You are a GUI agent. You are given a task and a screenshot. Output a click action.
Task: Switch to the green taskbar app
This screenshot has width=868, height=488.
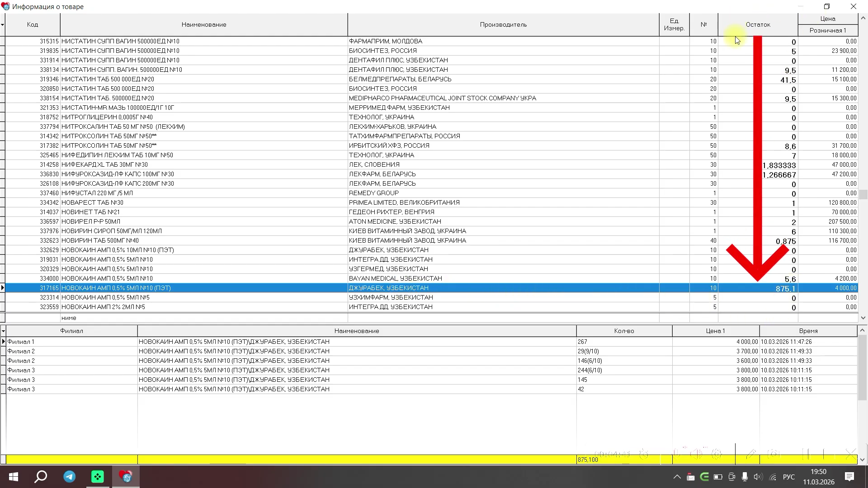coord(97,477)
